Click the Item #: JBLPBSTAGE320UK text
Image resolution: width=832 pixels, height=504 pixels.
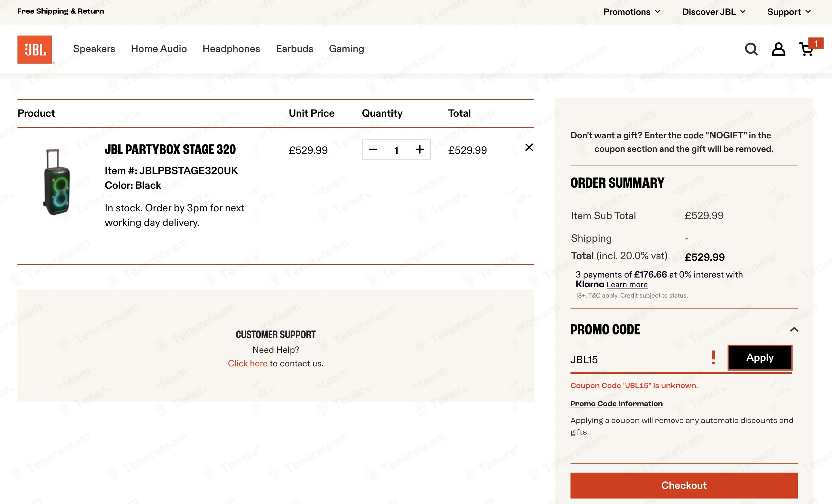[x=171, y=171]
